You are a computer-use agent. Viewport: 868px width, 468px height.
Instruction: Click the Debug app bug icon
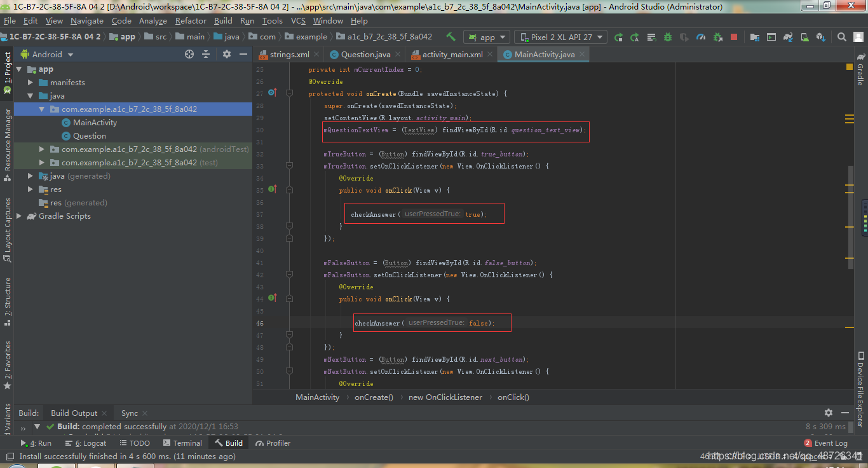[x=667, y=37]
